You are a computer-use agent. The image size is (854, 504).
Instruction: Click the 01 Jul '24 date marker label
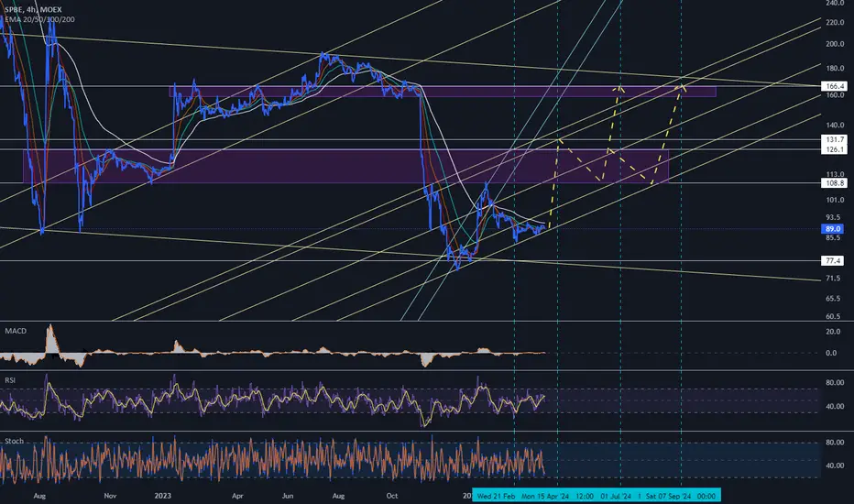coord(616,496)
